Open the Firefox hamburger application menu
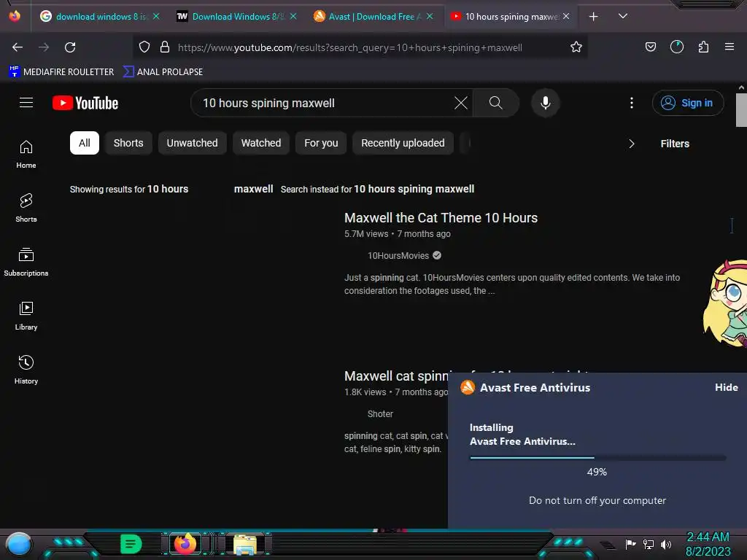Image resolution: width=747 pixels, height=560 pixels. (729, 47)
